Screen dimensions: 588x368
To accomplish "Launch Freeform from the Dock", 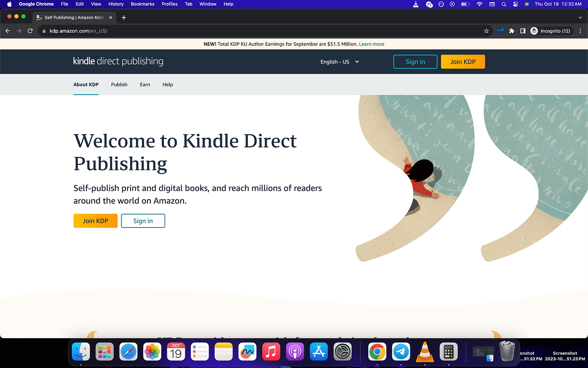I will tap(247, 352).
